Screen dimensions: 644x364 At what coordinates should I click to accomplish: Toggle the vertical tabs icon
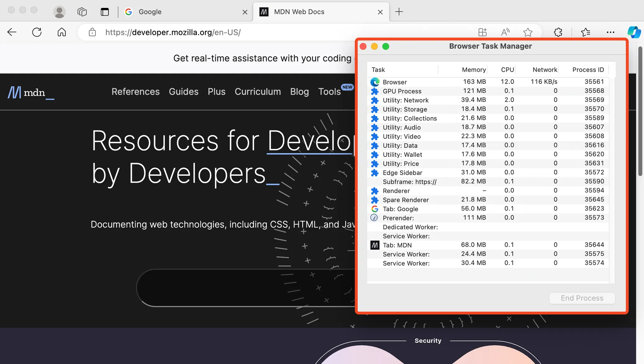tap(104, 12)
